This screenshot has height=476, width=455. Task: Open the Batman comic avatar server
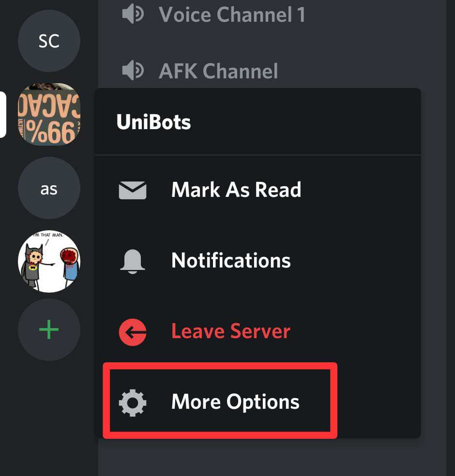coord(49,261)
